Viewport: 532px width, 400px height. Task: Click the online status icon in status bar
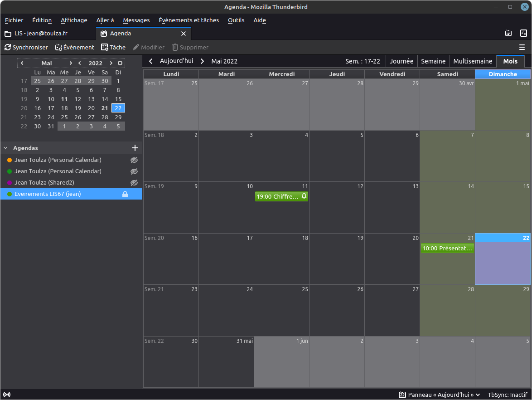[x=7, y=395]
